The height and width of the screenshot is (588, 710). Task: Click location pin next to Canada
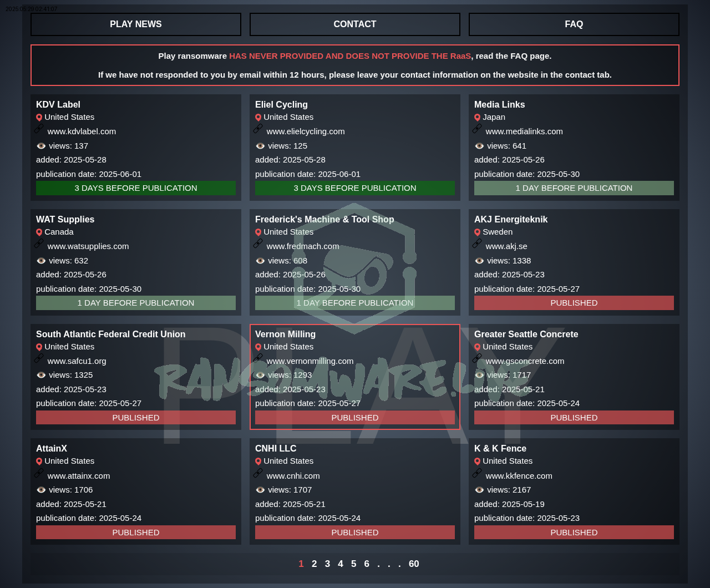click(x=39, y=232)
